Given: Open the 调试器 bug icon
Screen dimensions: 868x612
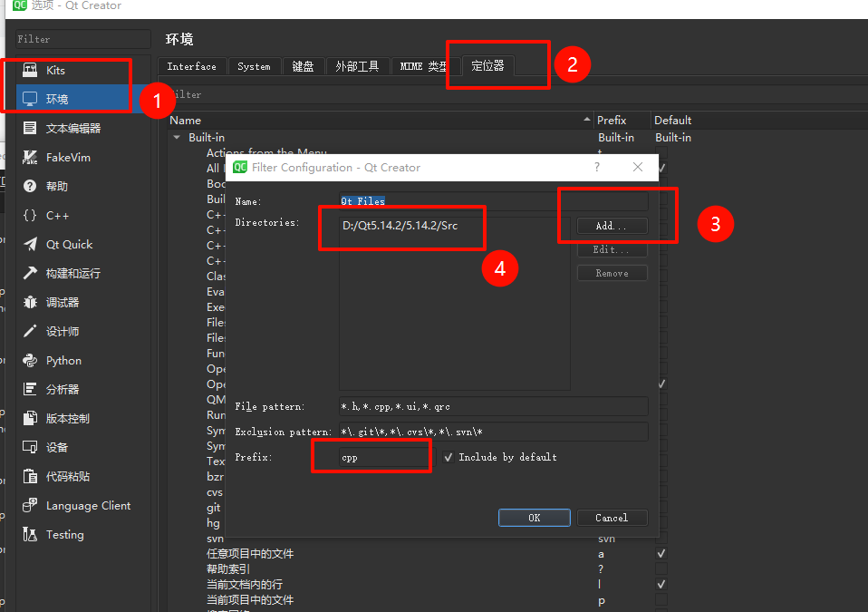Looking at the screenshot, I should coord(30,302).
